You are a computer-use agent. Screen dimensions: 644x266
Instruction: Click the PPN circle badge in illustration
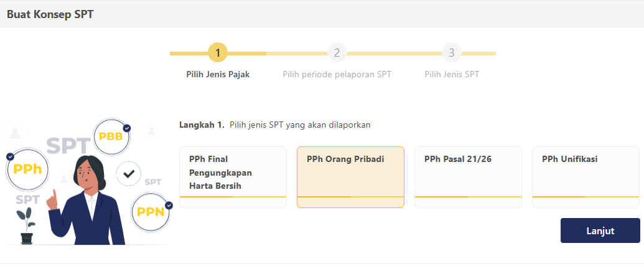[151, 212]
